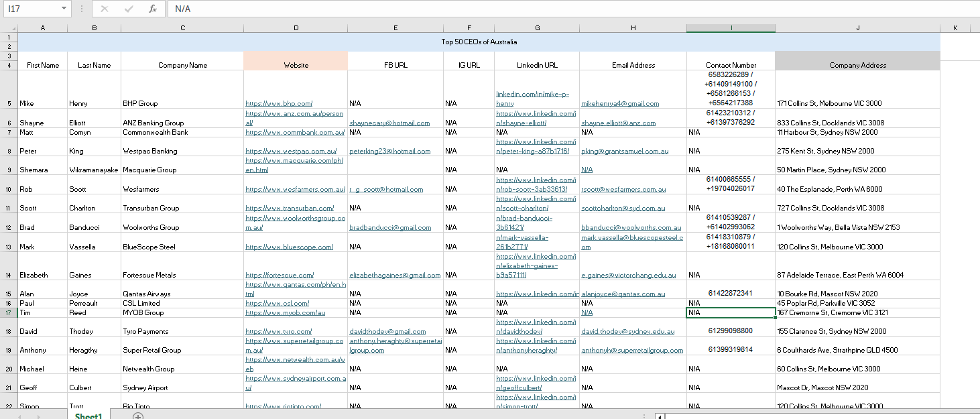The image size is (980, 419).
Task: Click FB URL shaynecary@hotmail.com
Action: click(x=389, y=123)
